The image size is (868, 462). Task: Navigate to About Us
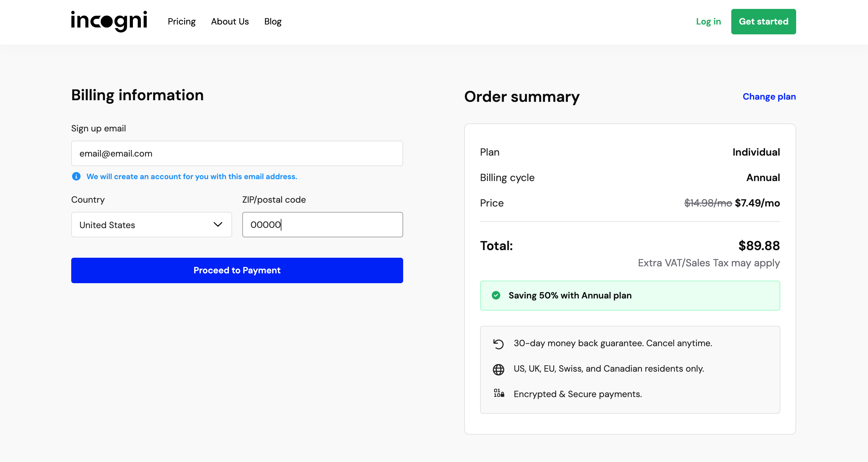coord(230,21)
